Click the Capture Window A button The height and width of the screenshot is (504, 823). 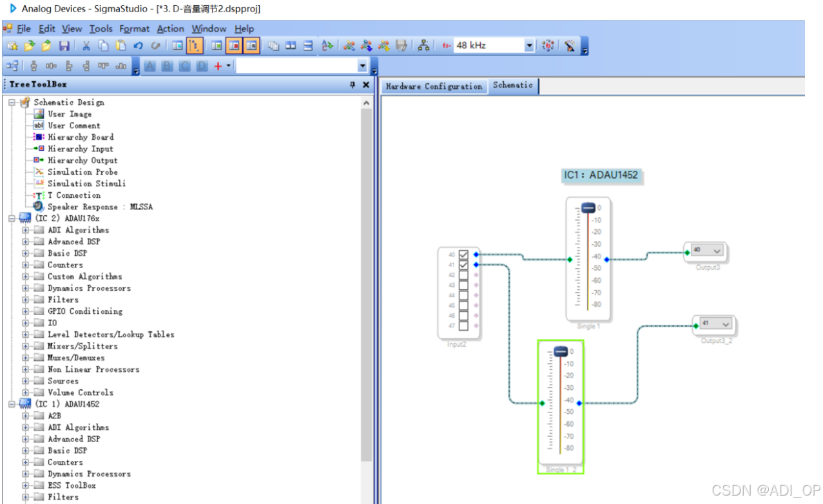coord(150,66)
